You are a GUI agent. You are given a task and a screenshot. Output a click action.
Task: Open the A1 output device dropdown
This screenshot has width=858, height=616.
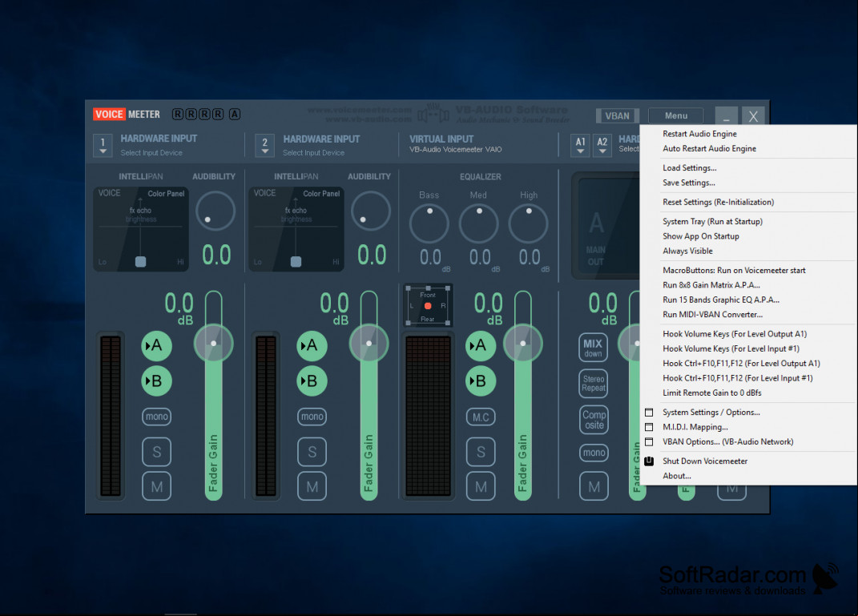click(x=580, y=145)
